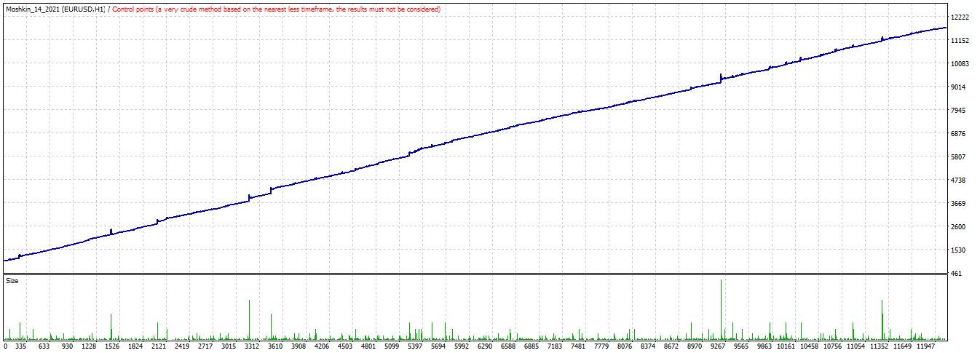
Task: Select the 12222 balance axis value
Action: tap(960, 17)
